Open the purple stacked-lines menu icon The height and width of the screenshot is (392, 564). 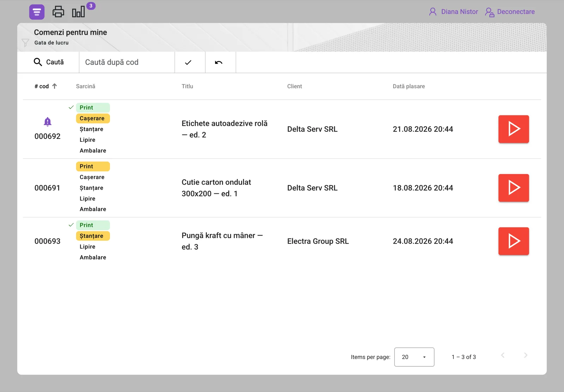(37, 12)
